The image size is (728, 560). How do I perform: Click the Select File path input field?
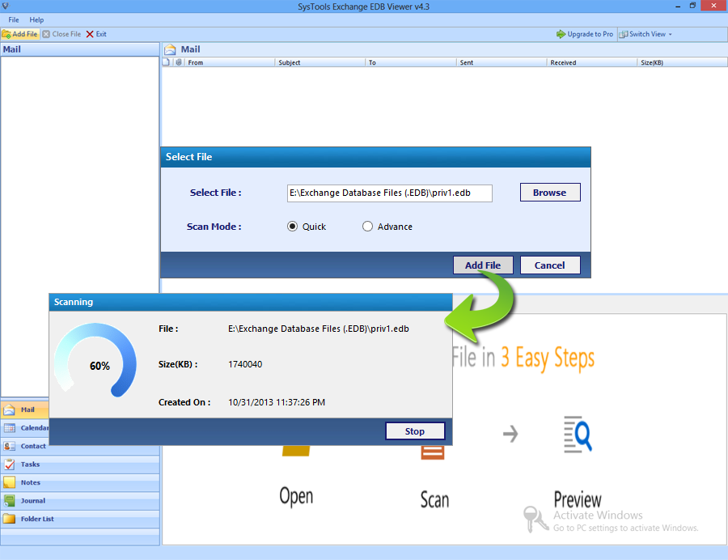pos(390,193)
